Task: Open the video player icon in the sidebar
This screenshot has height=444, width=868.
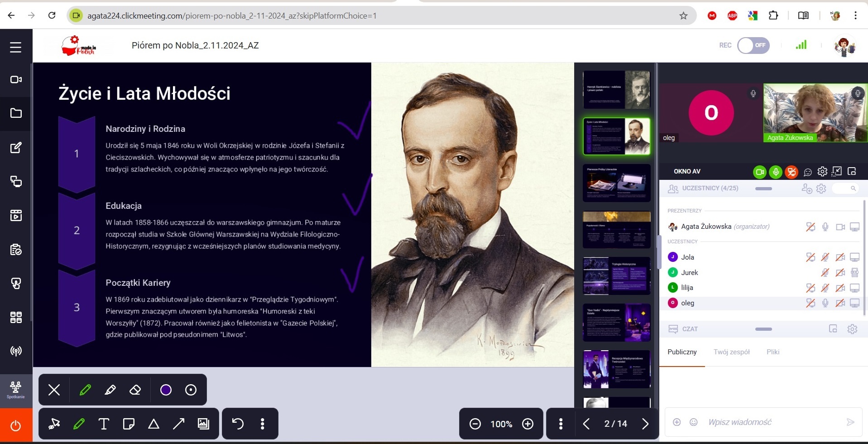Action: [16, 215]
